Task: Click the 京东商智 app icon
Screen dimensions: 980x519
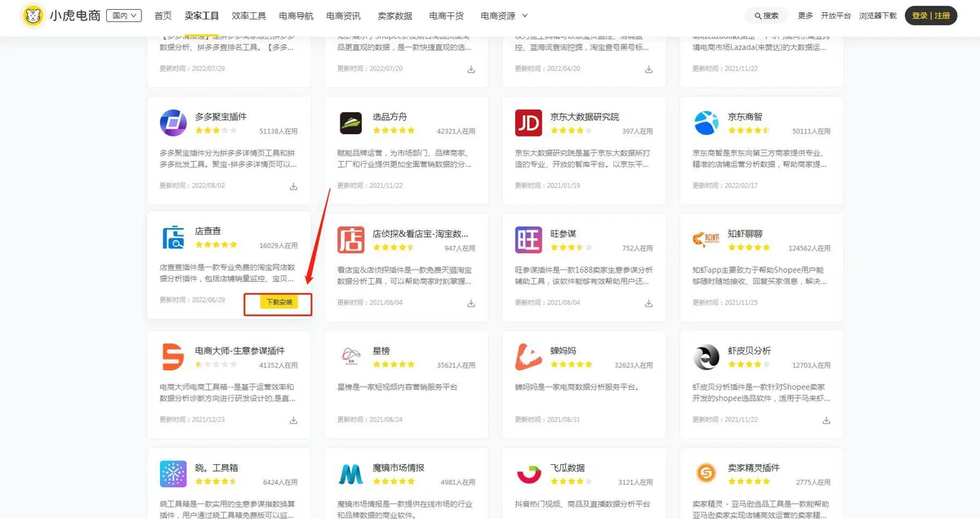Action: (706, 123)
